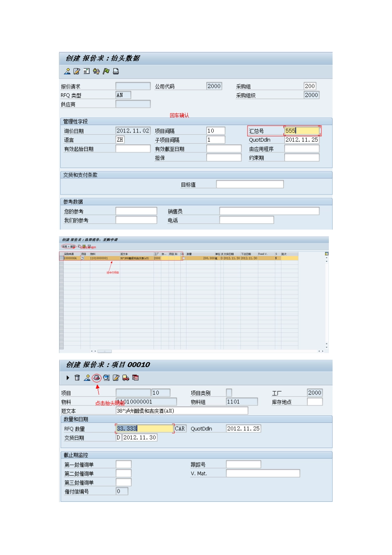Image resolution: width=392 pixels, height=555 pixels.
Task: Click the 公司代码 field showing 2000
Action: pos(214,86)
